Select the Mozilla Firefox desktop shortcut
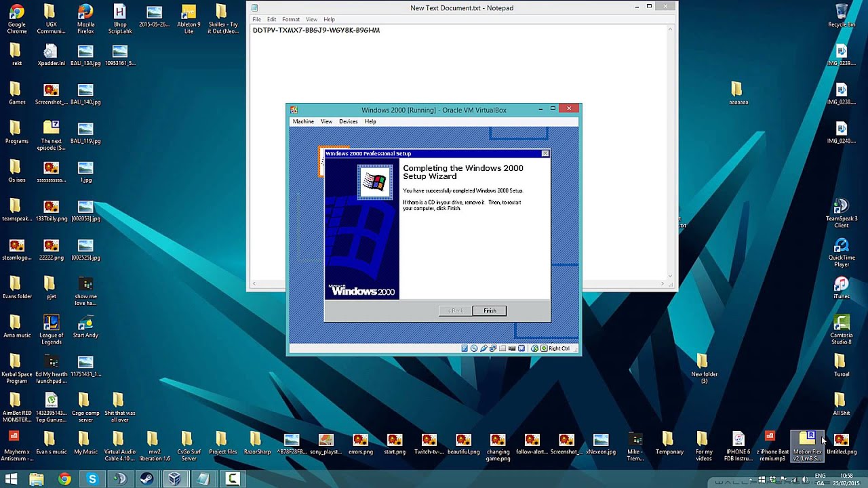Viewport: 868px width, 488px height. coord(85,19)
